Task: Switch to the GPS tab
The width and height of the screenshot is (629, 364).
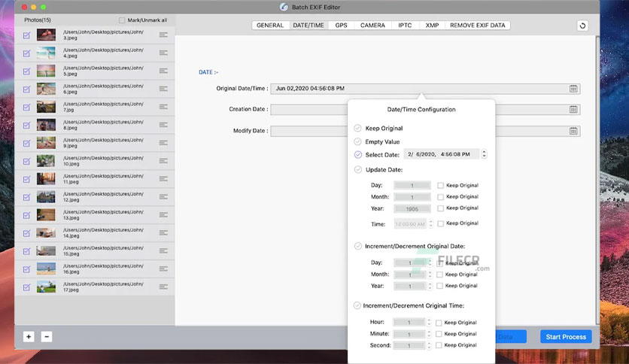Action: click(341, 26)
